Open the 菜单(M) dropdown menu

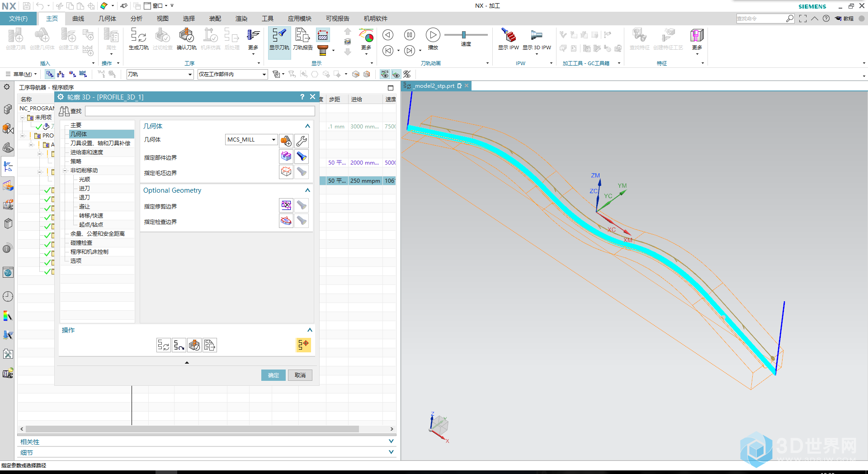tap(21, 74)
